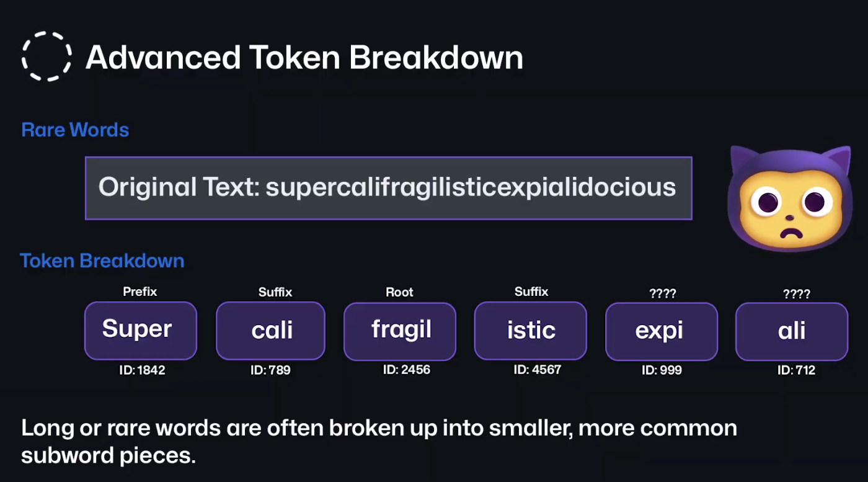868x482 pixels.
Task: Click the "ID: 1842" label
Action: (x=142, y=371)
